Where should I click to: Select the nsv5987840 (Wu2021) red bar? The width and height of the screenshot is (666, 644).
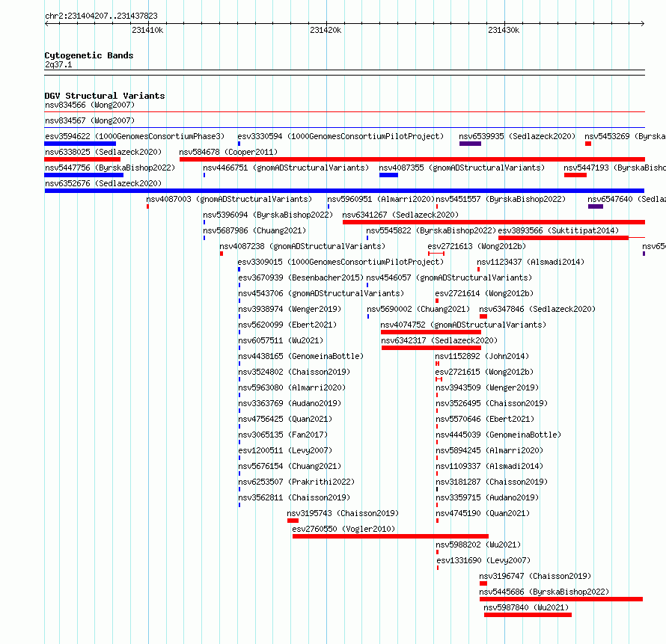pos(528,615)
